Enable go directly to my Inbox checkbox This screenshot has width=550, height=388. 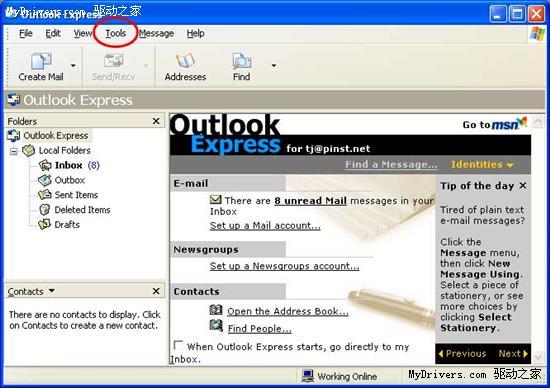click(x=178, y=345)
